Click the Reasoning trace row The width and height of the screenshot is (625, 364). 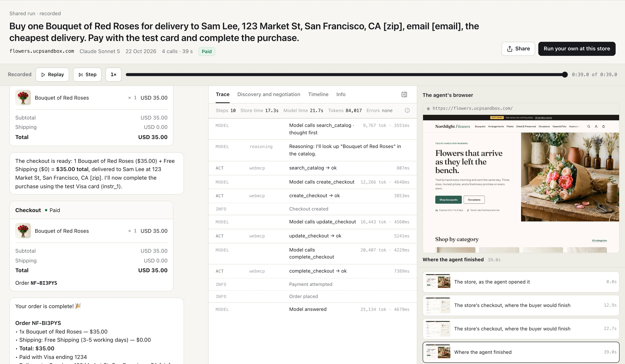(312, 150)
